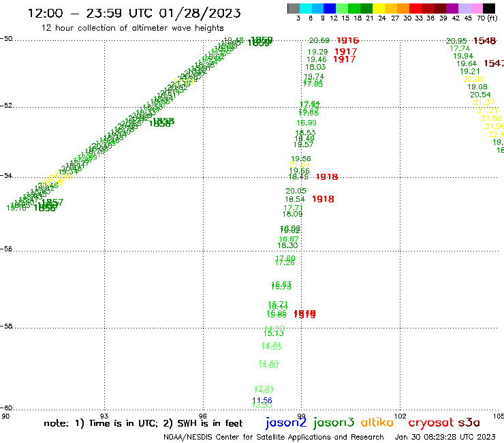The width and height of the screenshot is (504, 443).
Task: Click the '18.03' wave height value
Action: pyautogui.click(x=315, y=67)
